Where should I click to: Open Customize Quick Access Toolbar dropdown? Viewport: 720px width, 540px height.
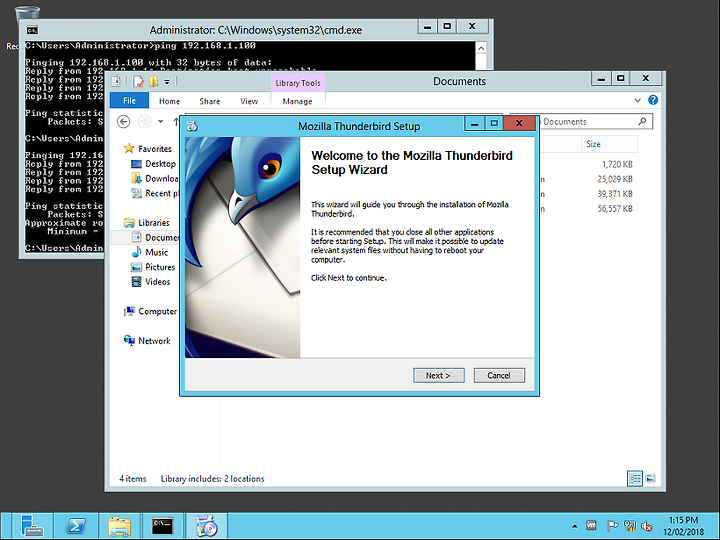[x=167, y=82]
